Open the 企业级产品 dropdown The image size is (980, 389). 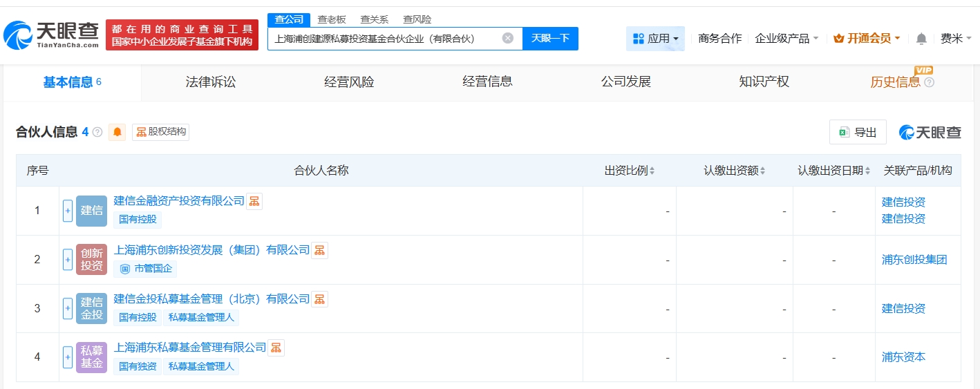786,39
